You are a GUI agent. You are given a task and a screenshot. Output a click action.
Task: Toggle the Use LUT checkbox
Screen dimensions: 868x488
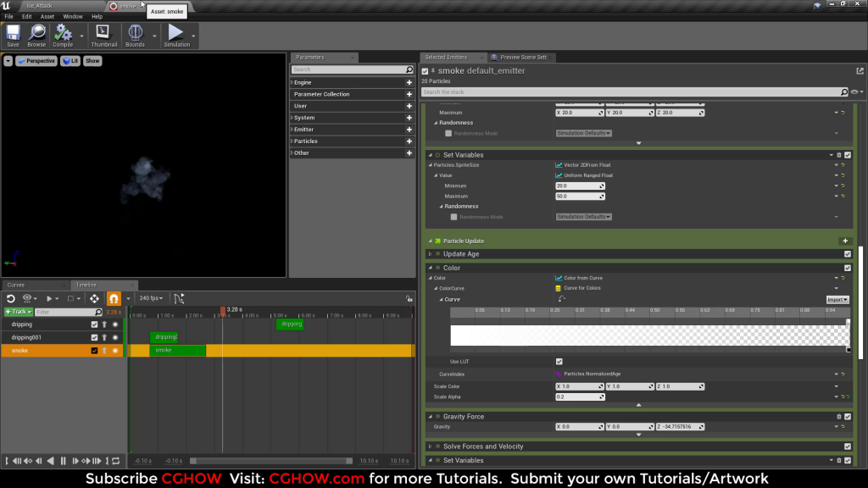tap(559, 362)
